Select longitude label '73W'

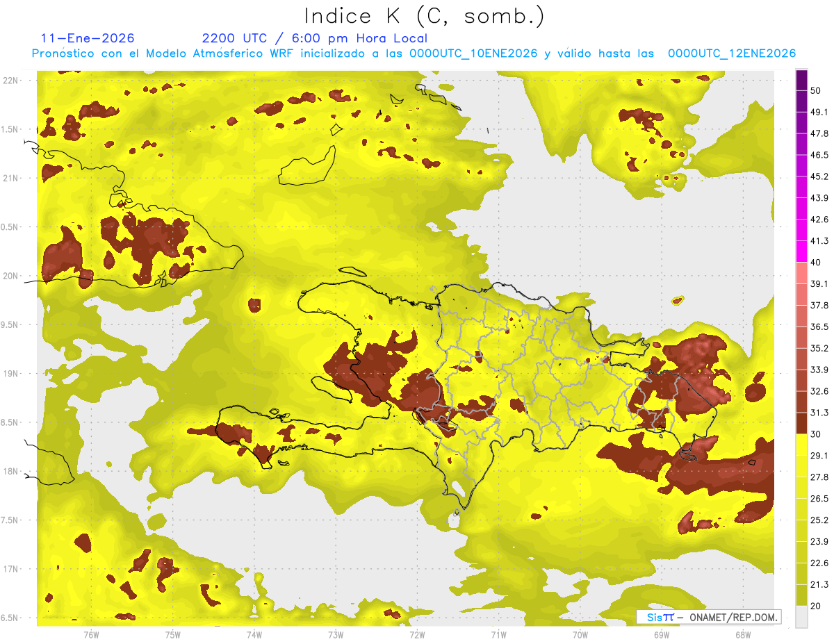(336, 634)
